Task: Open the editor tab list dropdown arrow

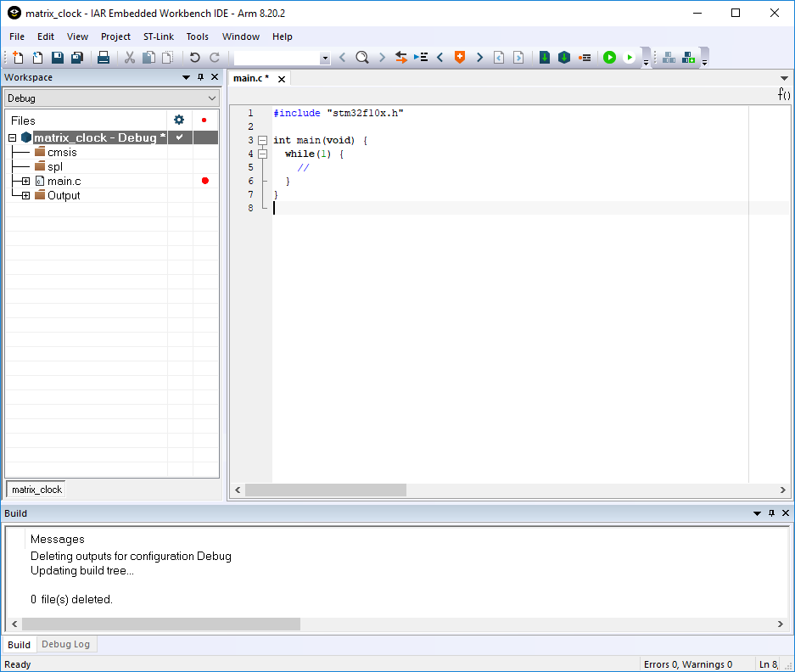Action: coord(784,78)
